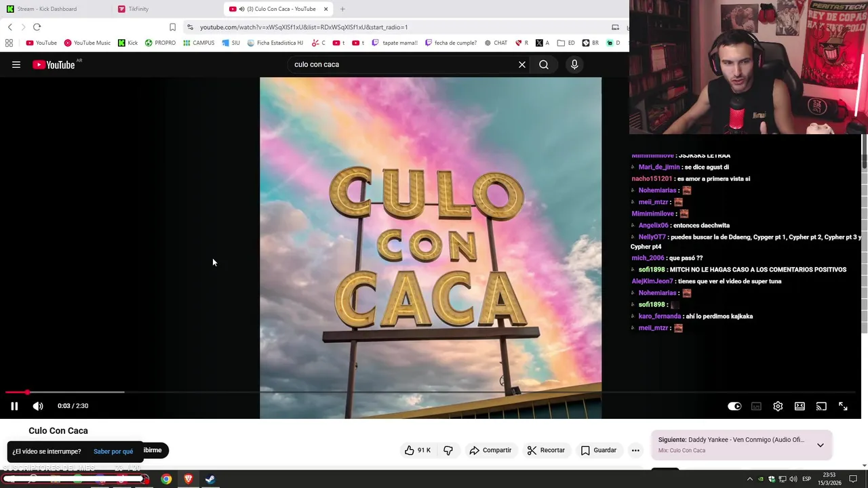Open the ED bookmark folder
868x488 pixels.
pos(566,43)
